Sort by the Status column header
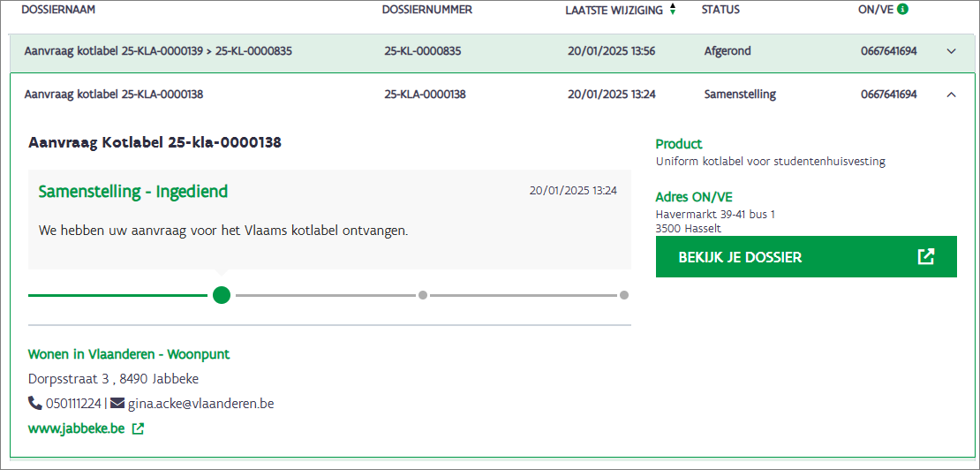980x470 pixels. click(720, 10)
